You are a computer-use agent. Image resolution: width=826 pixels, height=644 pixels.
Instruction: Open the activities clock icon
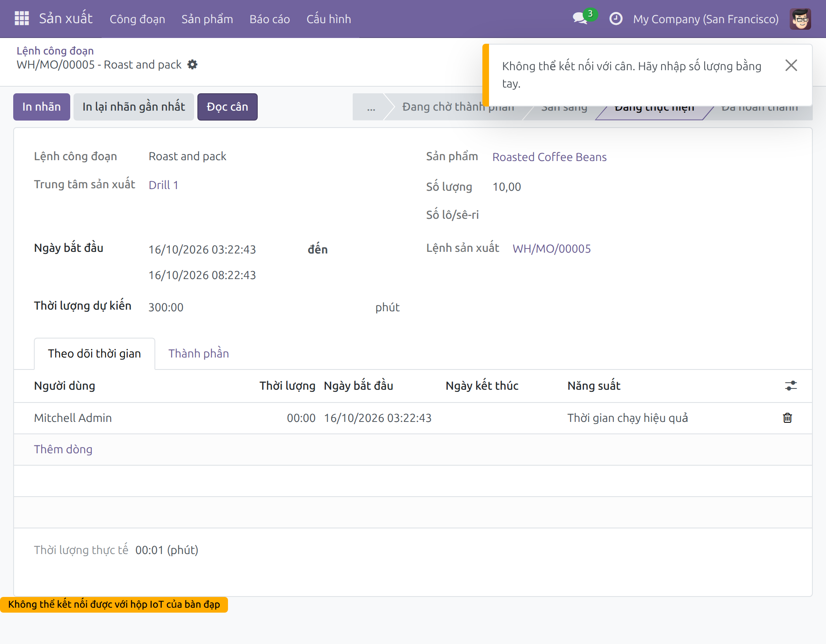tap(616, 19)
